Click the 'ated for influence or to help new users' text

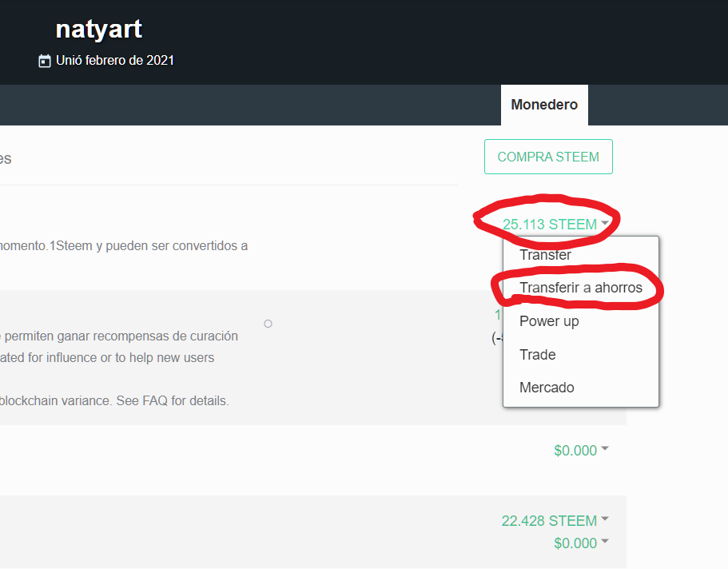click(x=107, y=357)
